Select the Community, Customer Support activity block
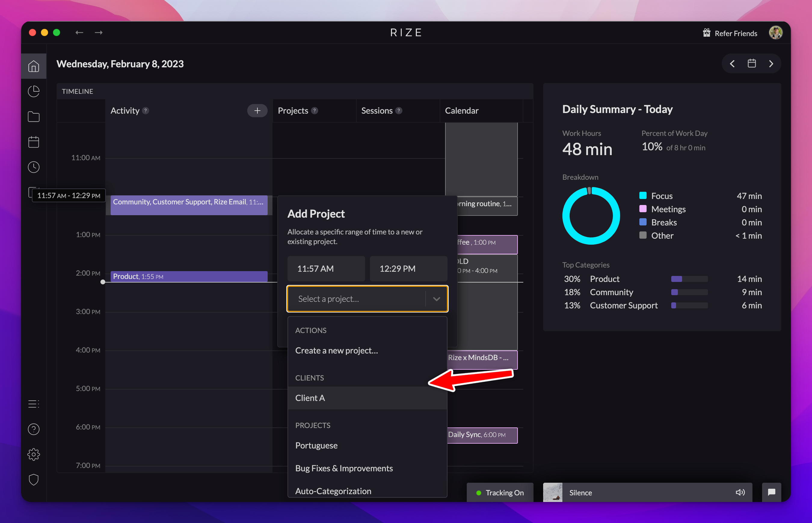The height and width of the screenshot is (523, 812). coord(189,205)
